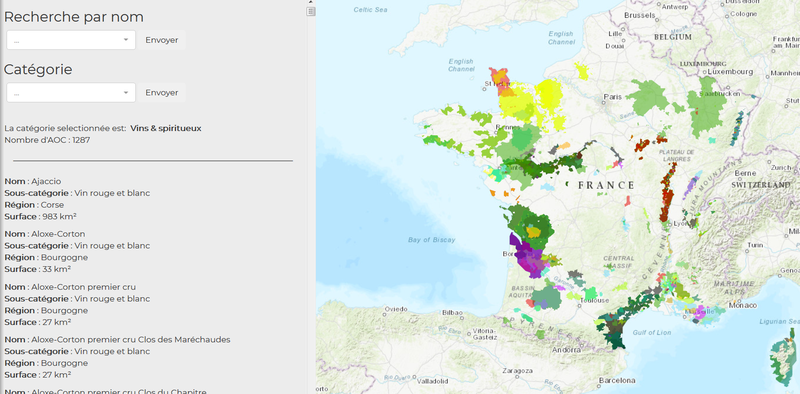Click the Barcelona label on the map
This screenshot has height=394, width=800.
617,380
